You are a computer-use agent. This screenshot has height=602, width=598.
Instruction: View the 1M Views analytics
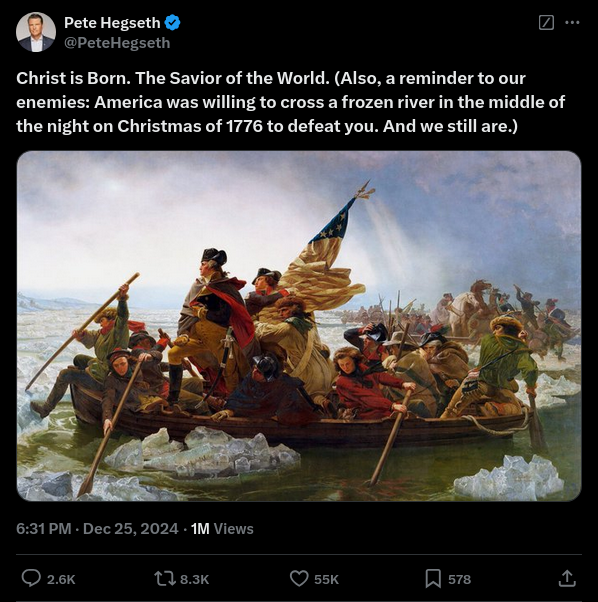point(222,529)
